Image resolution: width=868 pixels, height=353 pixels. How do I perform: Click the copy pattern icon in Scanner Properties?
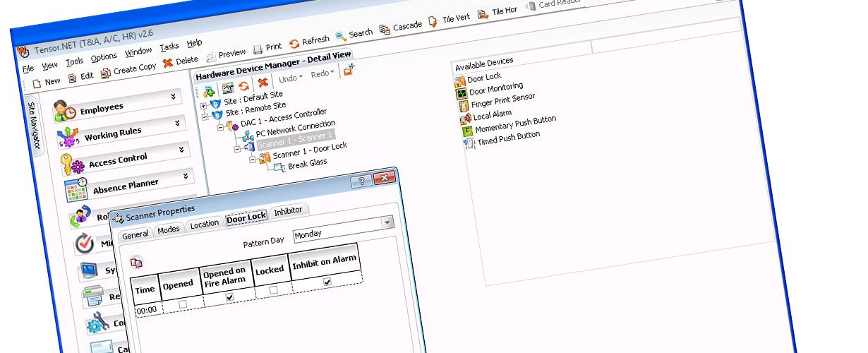pos(137,263)
